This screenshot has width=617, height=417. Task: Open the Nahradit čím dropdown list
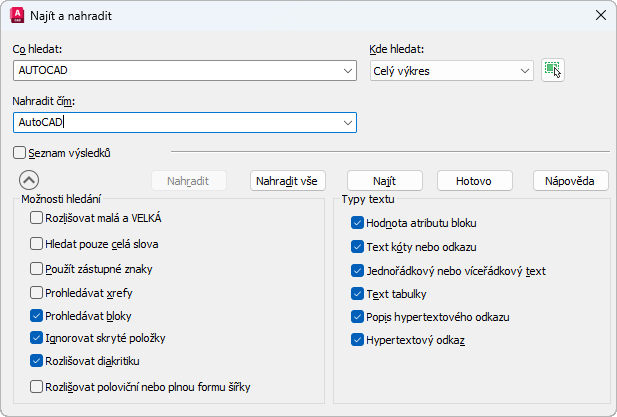tap(347, 122)
